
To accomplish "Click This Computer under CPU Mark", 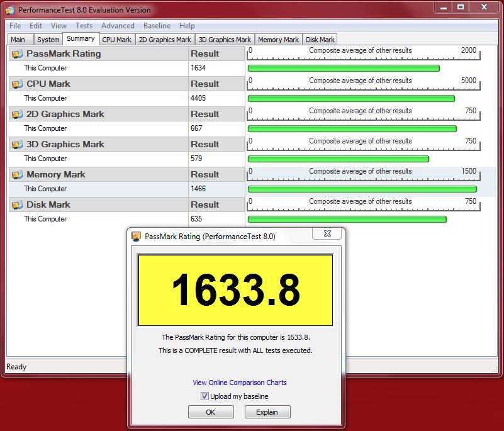I will tap(45, 98).
